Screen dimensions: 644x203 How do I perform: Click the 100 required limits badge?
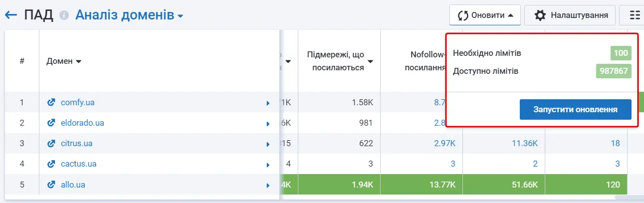(x=621, y=53)
